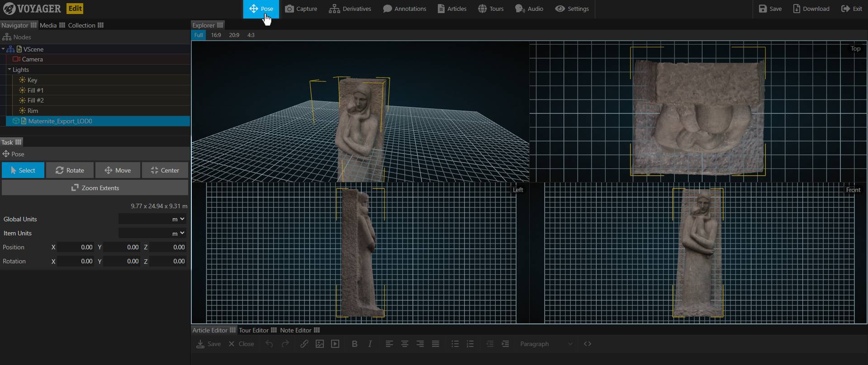
Task: Set viewport aspect to Full
Action: pyautogui.click(x=199, y=35)
